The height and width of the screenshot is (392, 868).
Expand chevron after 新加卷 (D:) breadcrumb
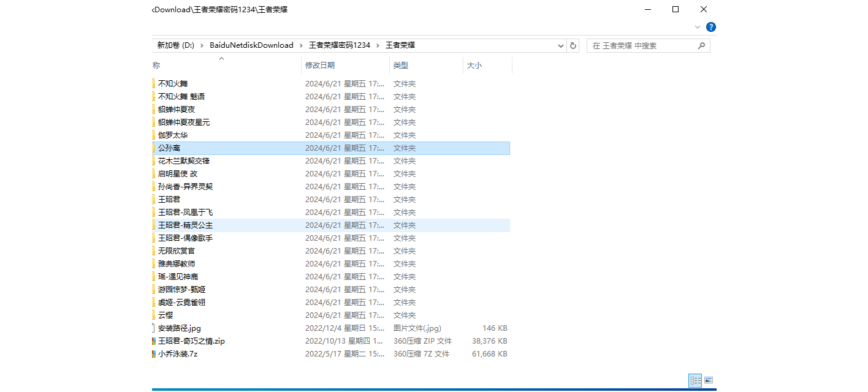(202, 45)
